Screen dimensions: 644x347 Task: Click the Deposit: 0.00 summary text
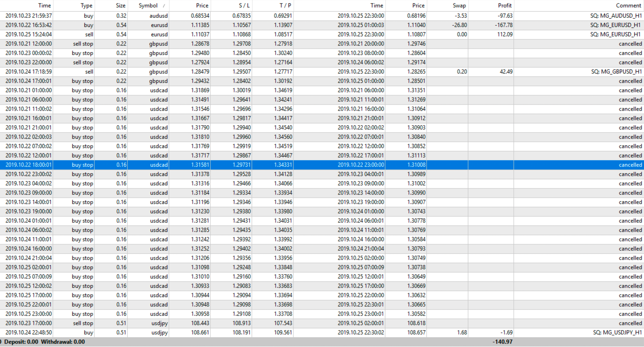[21, 342]
